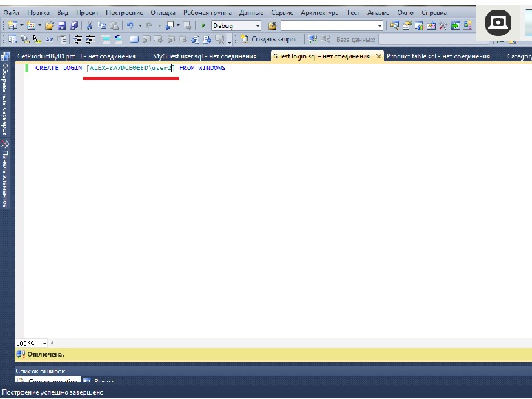The image size is (532, 399).
Task: Expand the Navigate Backward dropdown arrow
Action: tap(178, 25)
